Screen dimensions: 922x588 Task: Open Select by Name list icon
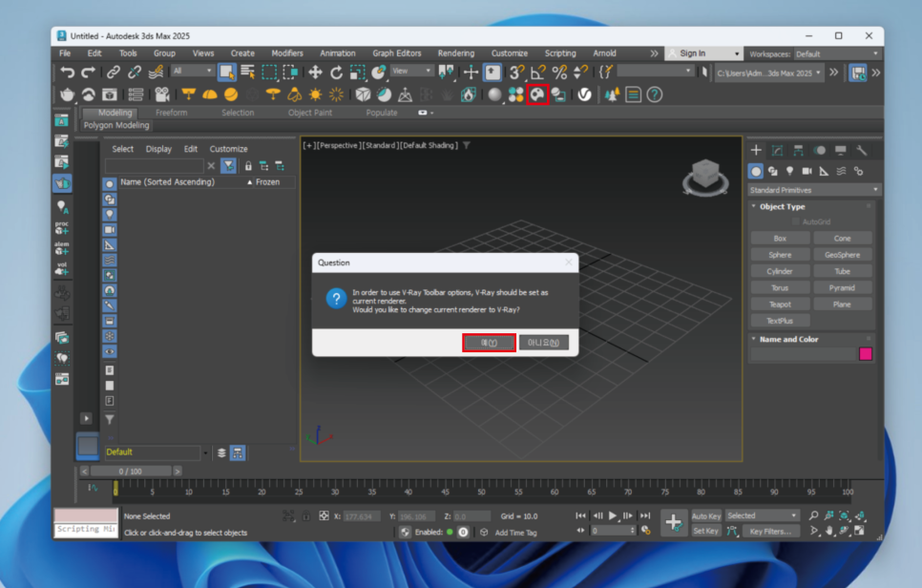247,73
